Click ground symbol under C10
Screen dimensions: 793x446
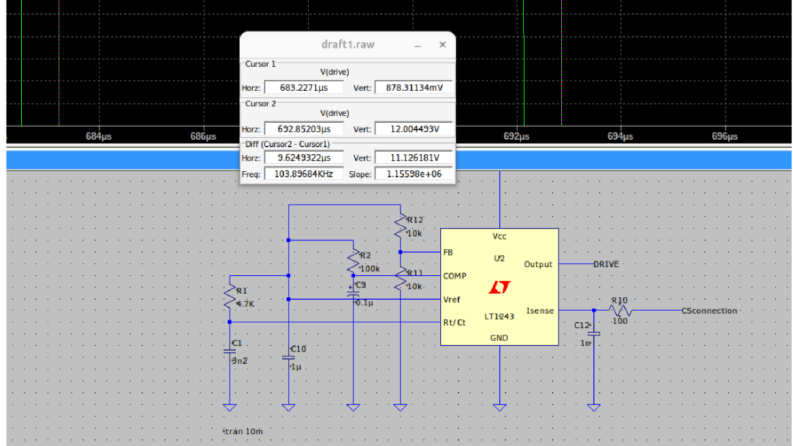(288, 407)
